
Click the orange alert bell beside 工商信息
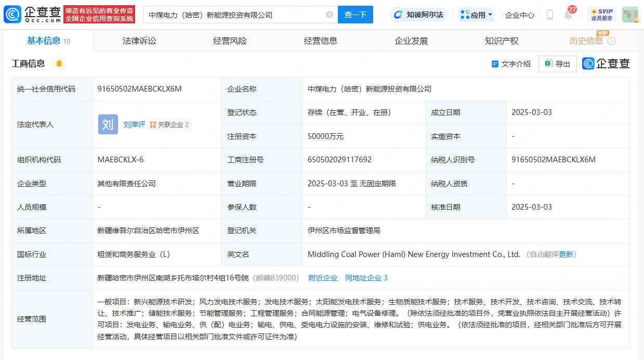click(x=59, y=63)
